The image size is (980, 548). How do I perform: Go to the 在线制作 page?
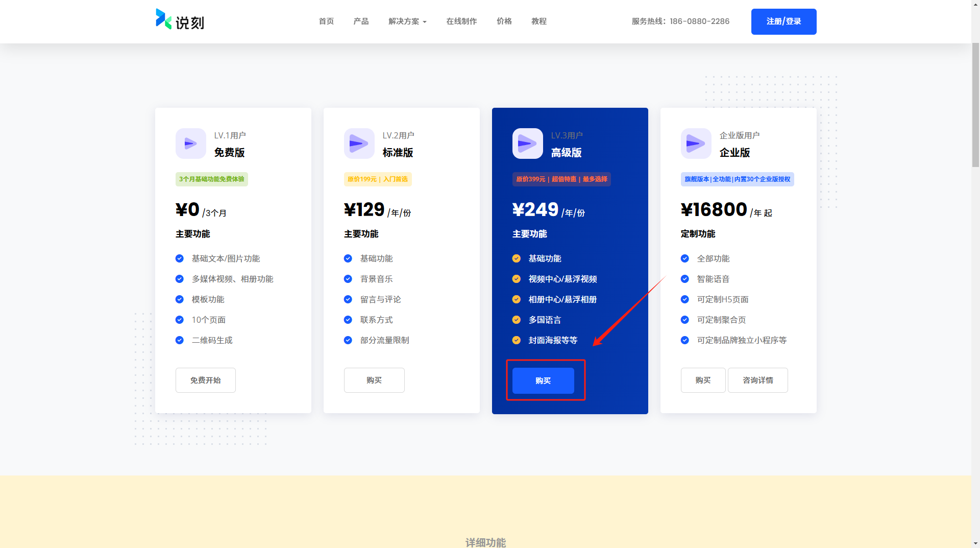(x=461, y=21)
